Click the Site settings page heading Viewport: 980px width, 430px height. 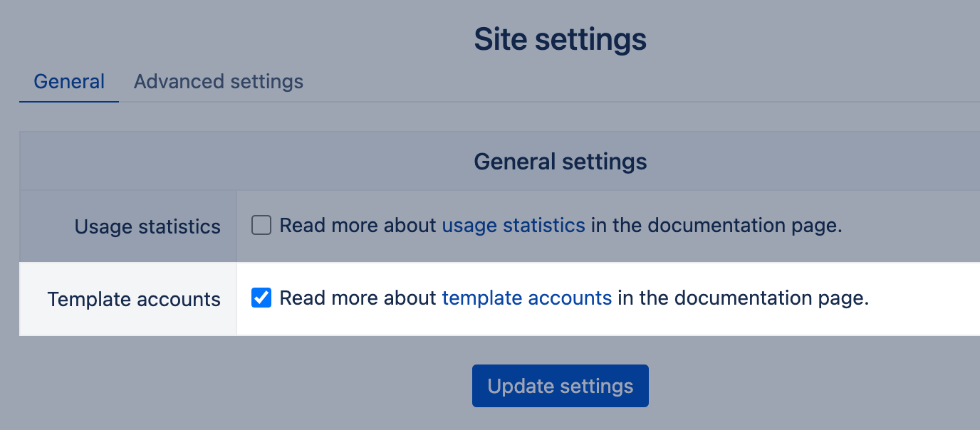click(x=560, y=39)
